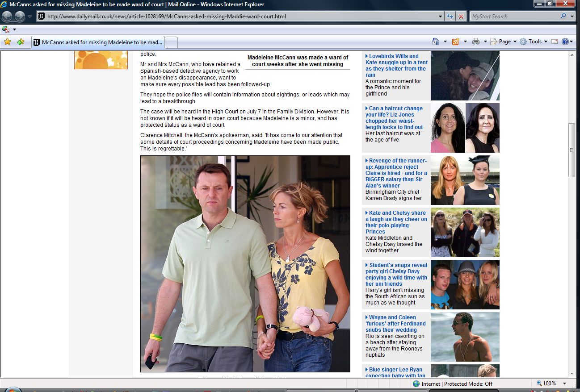The image size is (580, 392).
Task: Click the vertical page scrollbar thumb
Action: [572, 150]
